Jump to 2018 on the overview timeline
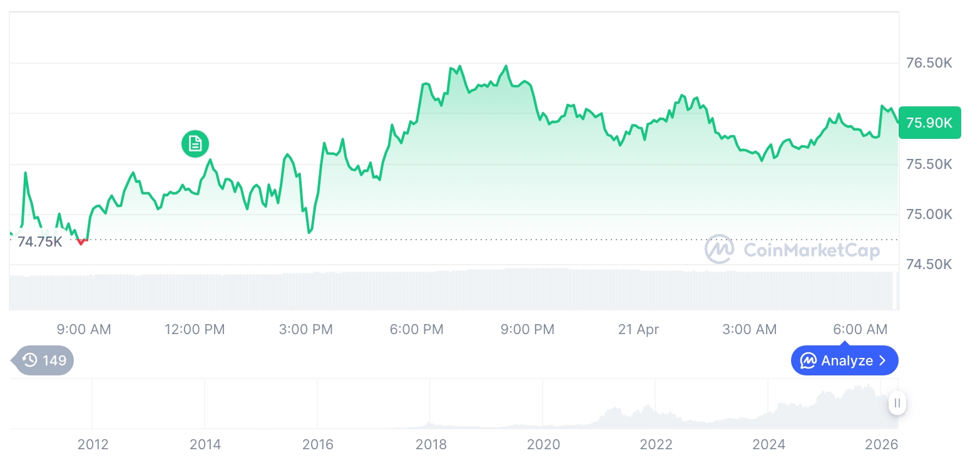Viewport: 980px width, 458px height. [x=431, y=444]
